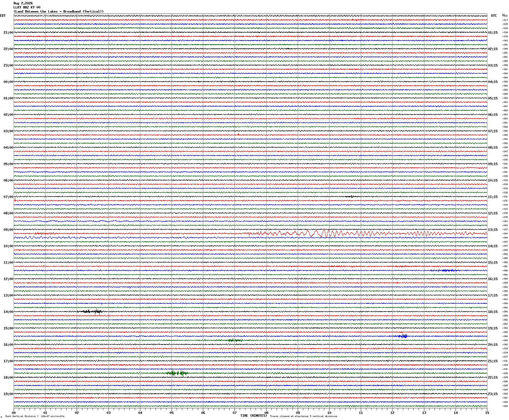Select the "22:15" UTC time label
Image resolution: width=509 pixels, height=420 pixels.
pos(493,378)
